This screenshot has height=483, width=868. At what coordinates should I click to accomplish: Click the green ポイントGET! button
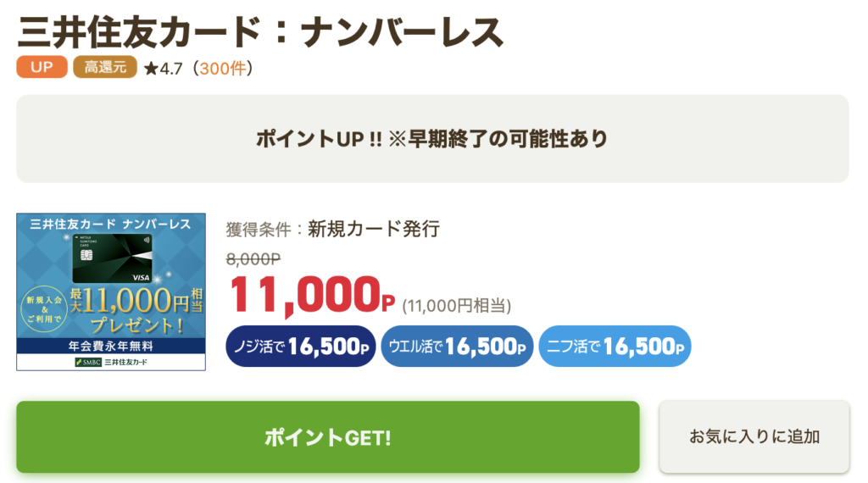tap(328, 437)
